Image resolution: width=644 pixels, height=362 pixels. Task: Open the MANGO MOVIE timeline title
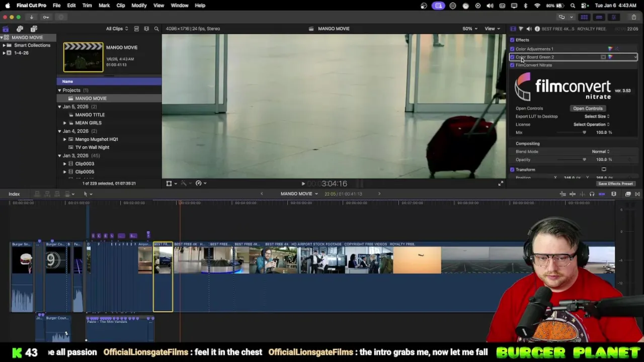tap(299, 194)
